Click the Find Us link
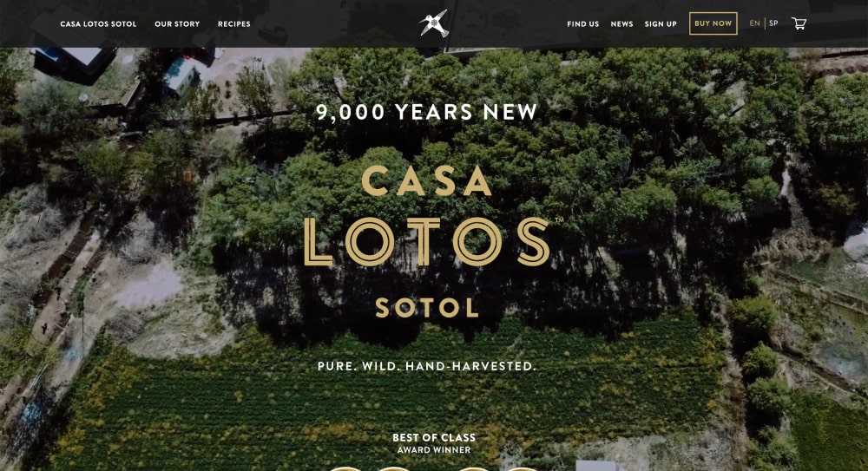868x471 pixels. [583, 23]
